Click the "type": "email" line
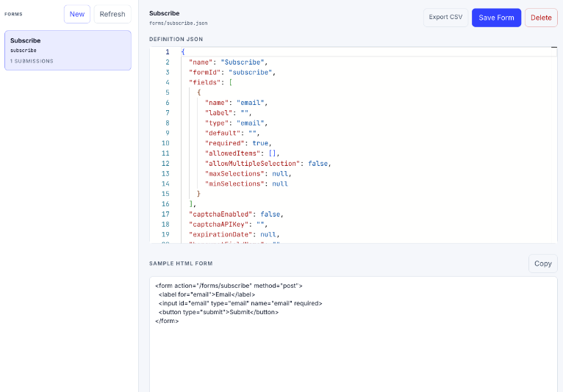The width and height of the screenshot is (563, 392). coord(236,123)
